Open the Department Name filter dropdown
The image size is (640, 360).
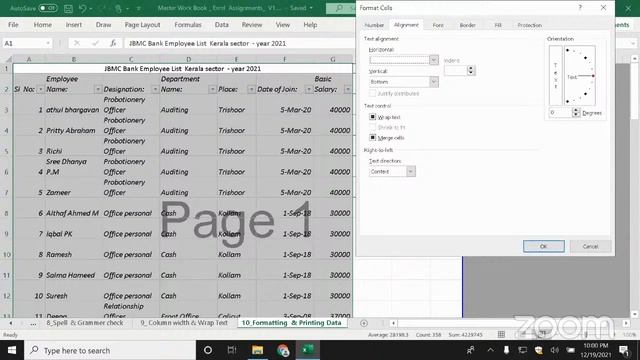(212, 89)
